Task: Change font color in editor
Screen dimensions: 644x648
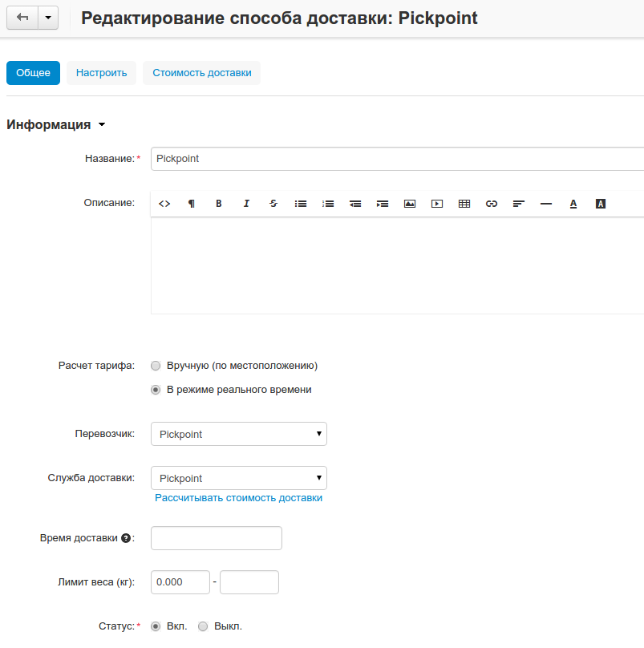Action: pyautogui.click(x=573, y=204)
